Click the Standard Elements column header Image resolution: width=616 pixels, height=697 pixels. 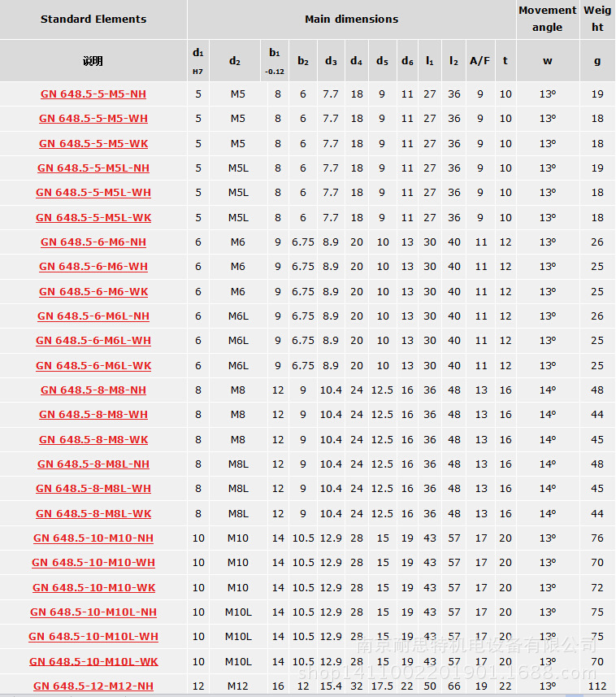(x=93, y=19)
